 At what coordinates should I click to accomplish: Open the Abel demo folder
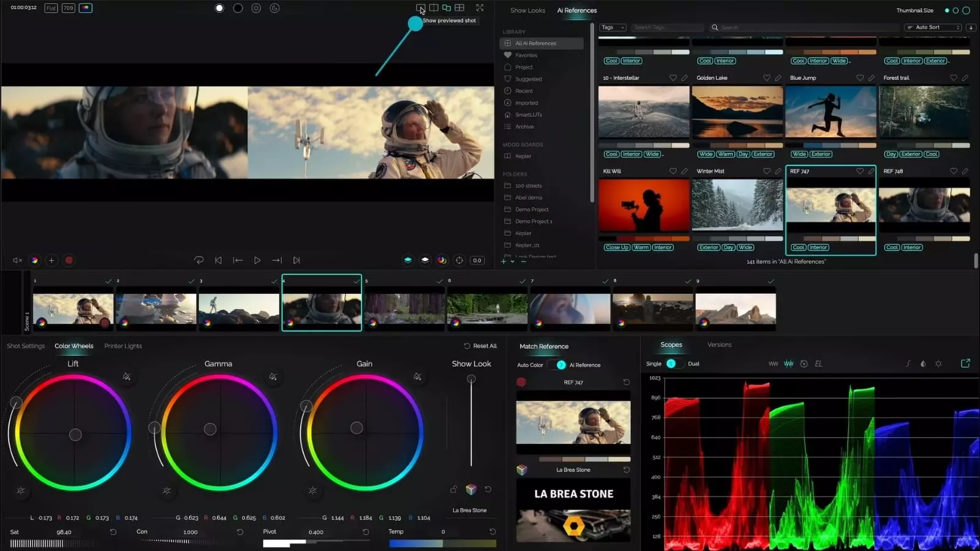(529, 198)
